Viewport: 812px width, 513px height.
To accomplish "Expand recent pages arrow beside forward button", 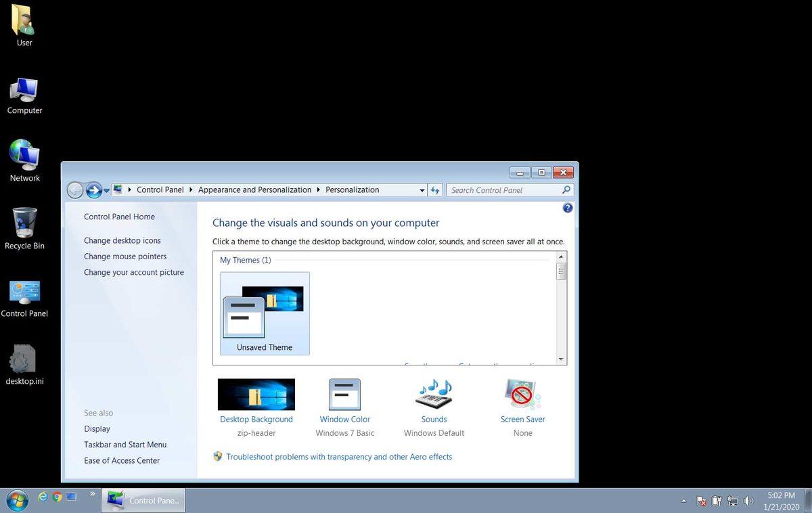I will click(106, 190).
